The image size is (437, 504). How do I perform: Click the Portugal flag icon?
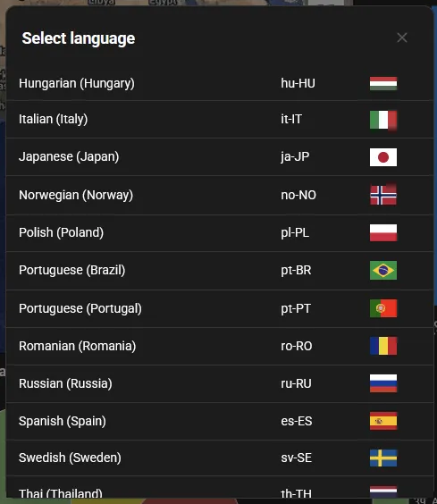[383, 308]
